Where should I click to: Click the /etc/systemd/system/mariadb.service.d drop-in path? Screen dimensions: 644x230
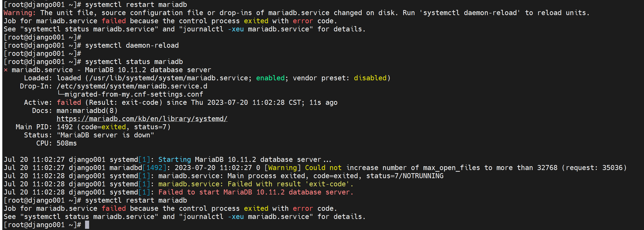pyautogui.click(x=132, y=86)
